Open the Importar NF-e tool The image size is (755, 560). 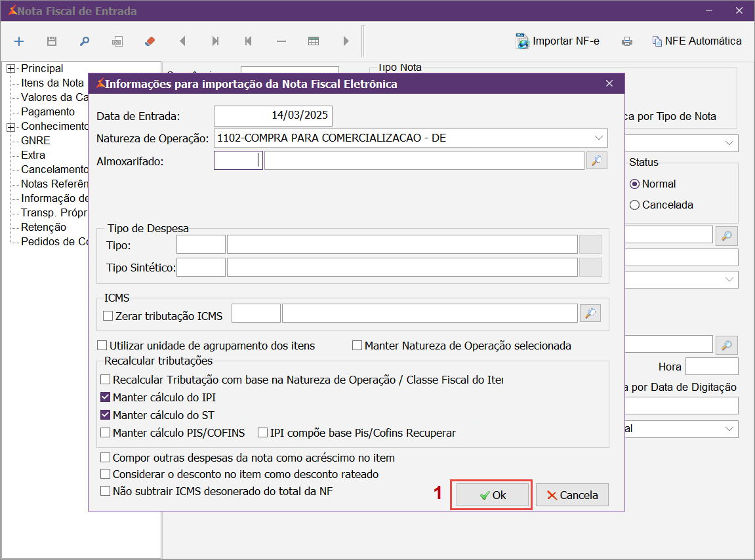[x=558, y=41]
